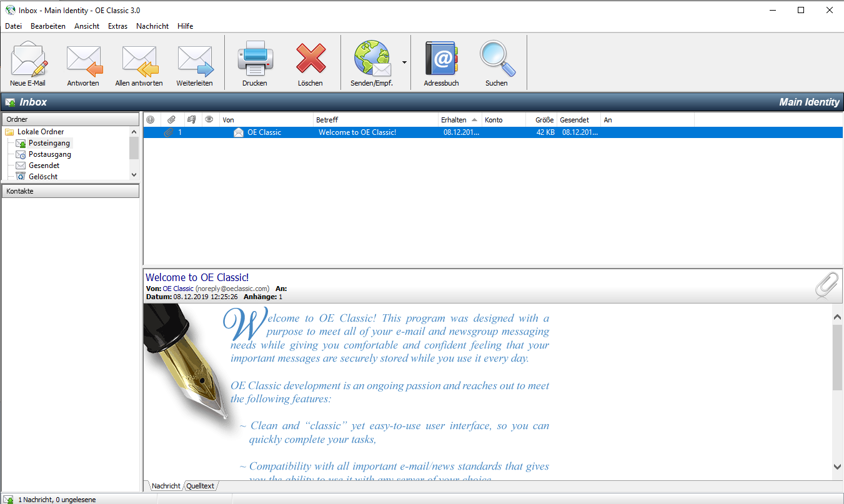Open the Bearbeiten menu
Screen dimensions: 844x504
pos(48,26)
